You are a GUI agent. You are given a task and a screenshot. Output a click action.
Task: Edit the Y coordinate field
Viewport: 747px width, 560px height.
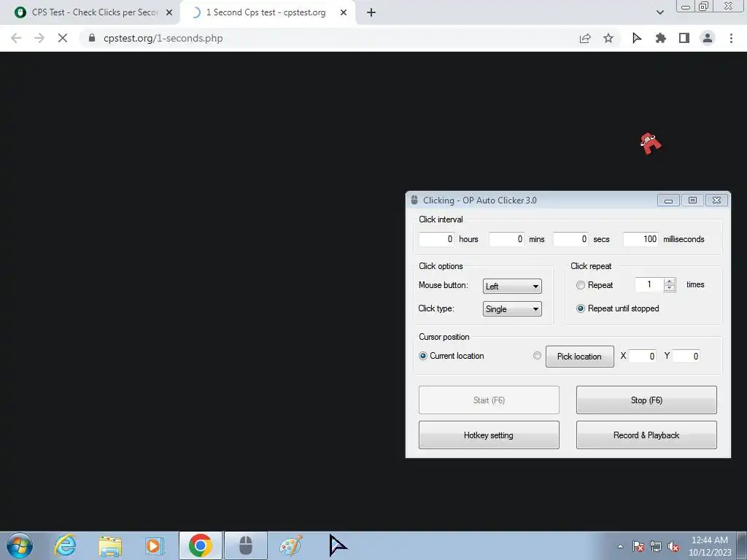pos(686,356)
